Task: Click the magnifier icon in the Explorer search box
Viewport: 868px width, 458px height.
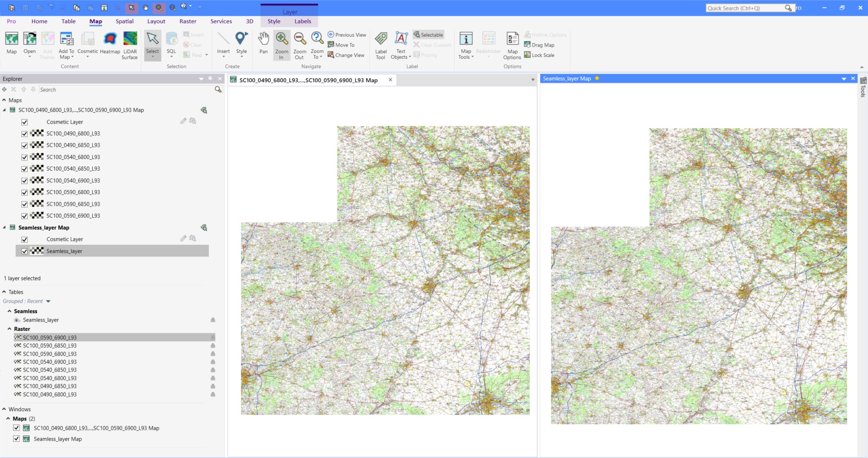Action: click(x=218, y=90)
